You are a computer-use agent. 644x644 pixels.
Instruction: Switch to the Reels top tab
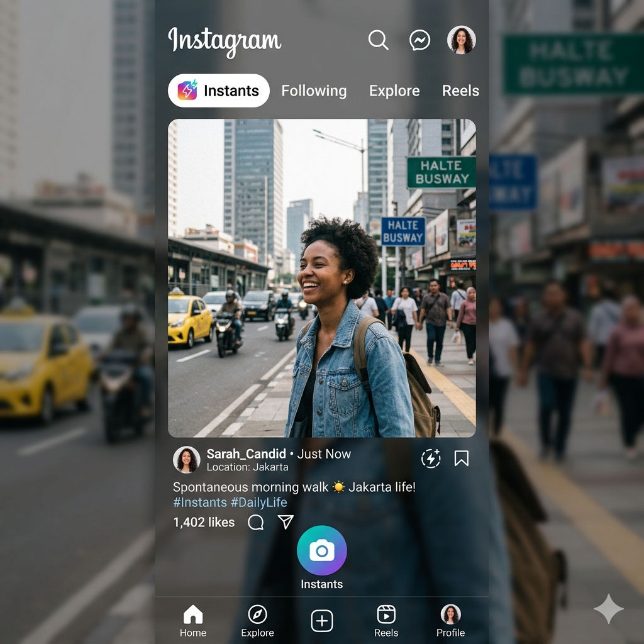[x=460, y=91]
